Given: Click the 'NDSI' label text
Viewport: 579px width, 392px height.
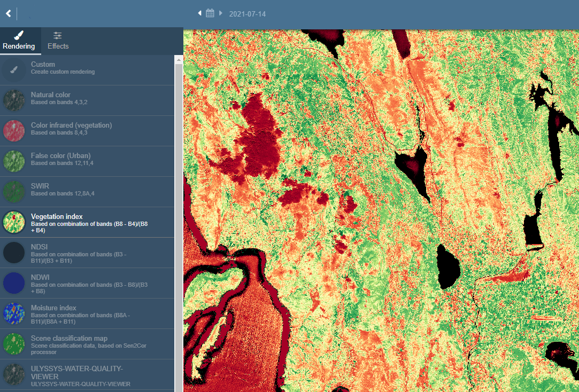Looking at the screenshot, I should click(x=39, y=247).
